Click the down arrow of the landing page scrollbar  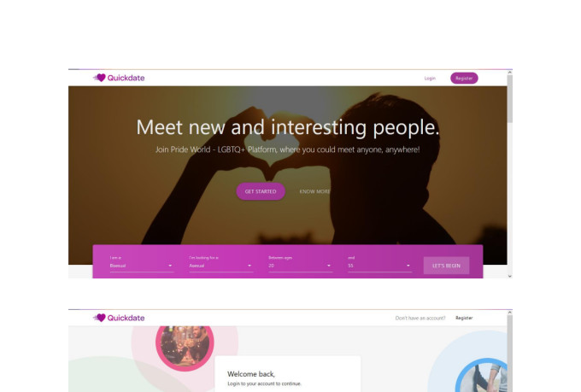[x=510, y=276]
